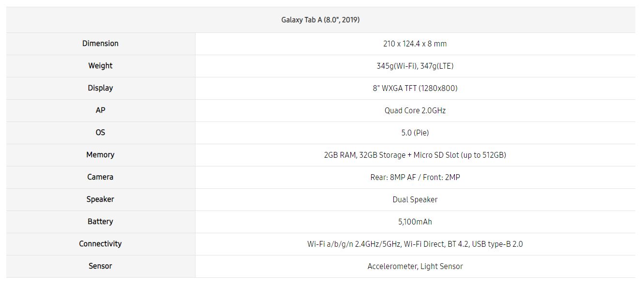Select the OS row label

coord(100,133)
